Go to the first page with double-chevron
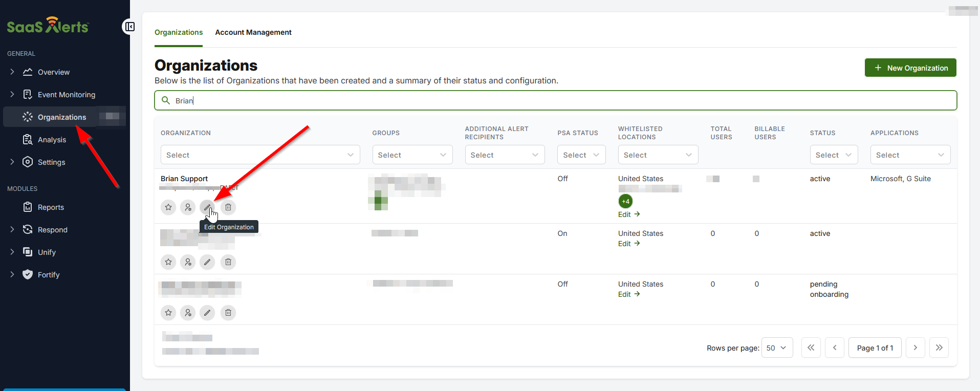This screenshot has height=391, width=980. [x=811, y=347]
